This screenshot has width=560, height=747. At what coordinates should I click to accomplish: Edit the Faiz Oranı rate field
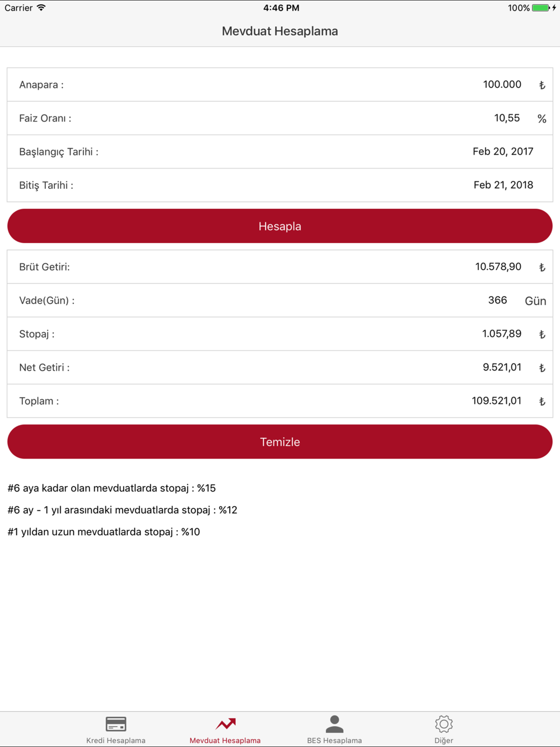507,118
